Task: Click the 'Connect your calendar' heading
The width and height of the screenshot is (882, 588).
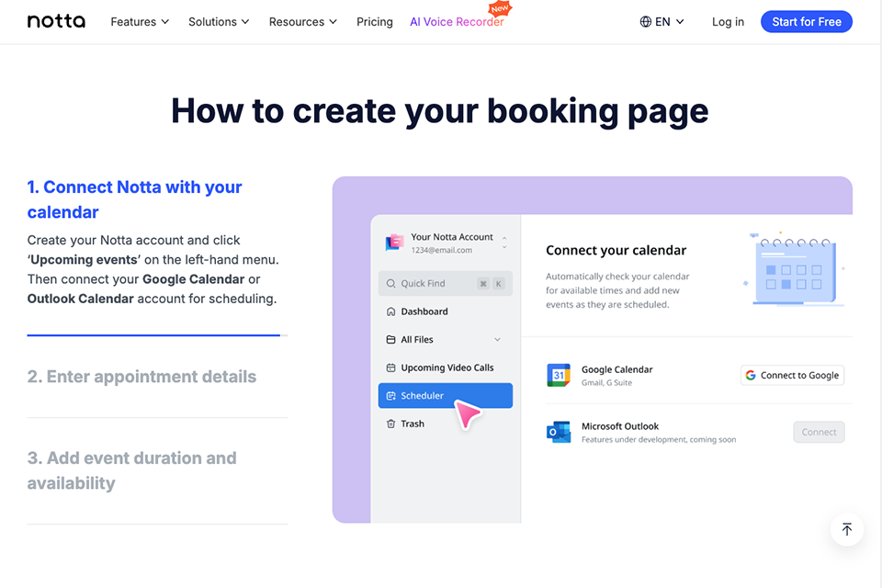Action: point(616,251)
